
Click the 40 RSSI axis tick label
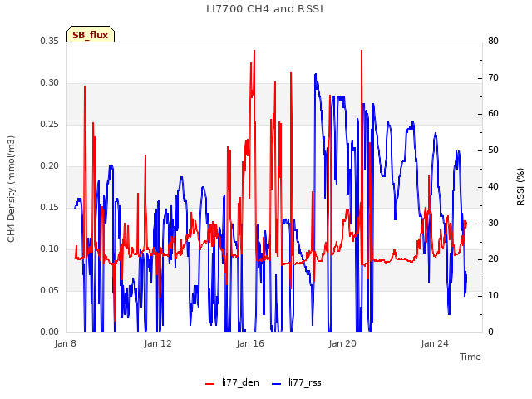pyautogui.click(x=493, y=186)
